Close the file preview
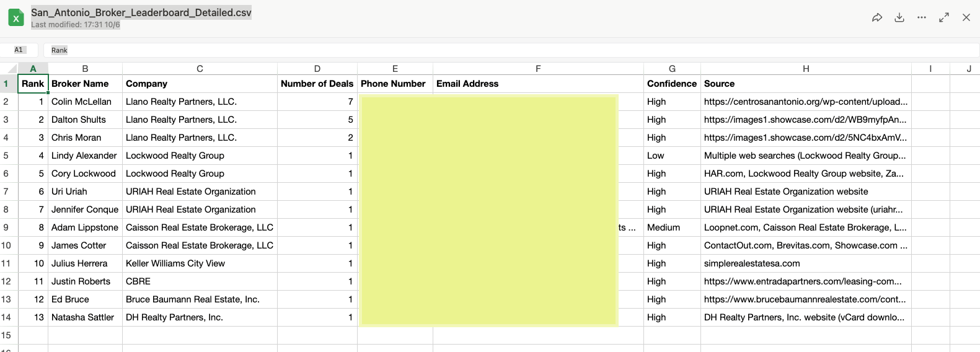This screenshot has height=352, width=980. (966, 17)
